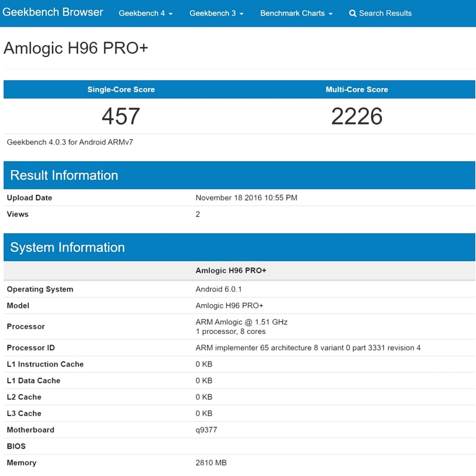Click the Geekbench Browser logo
This screenshot has width=476, height=476.
pos(52,12)
